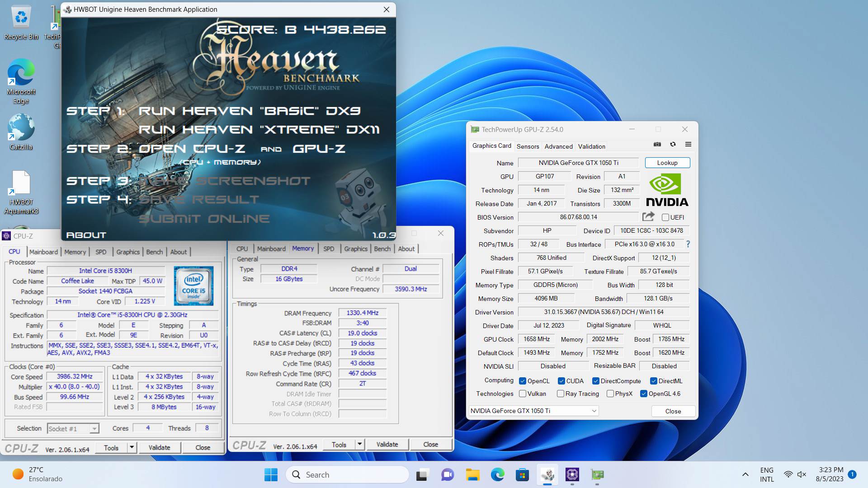Toggle CUDA checkbox in GPU-Z
This screenshot has width=868, height=488.
coord(561,381)
